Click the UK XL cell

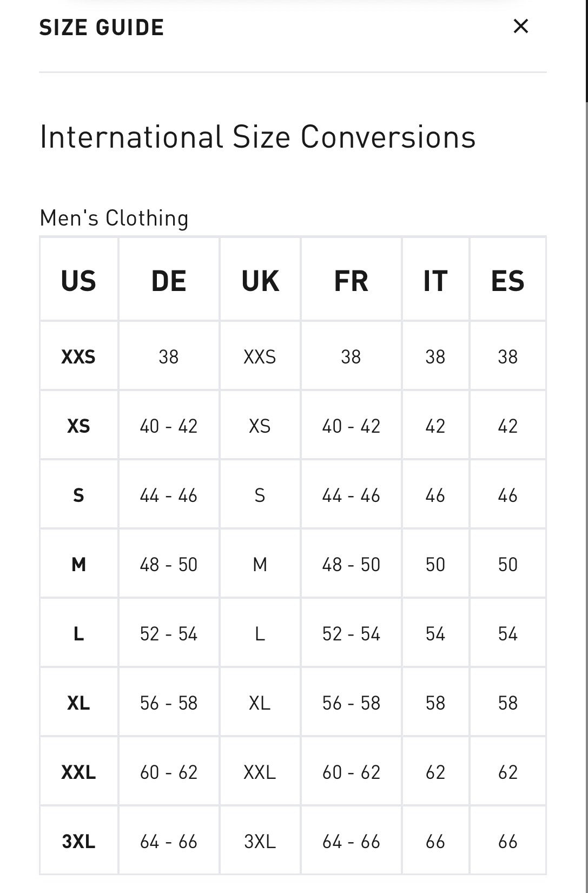tap(260, 703)
